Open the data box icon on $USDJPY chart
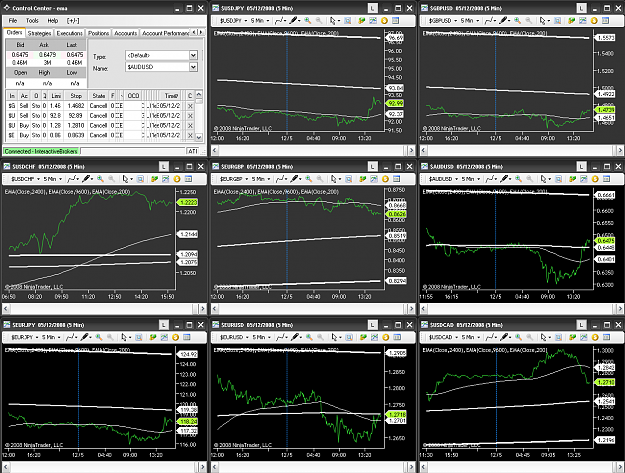The image size is (625, 473). 348,20
